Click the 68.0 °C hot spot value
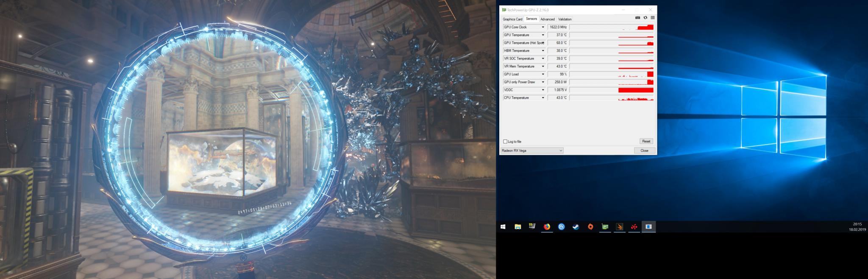 click(x=558, y=43)
